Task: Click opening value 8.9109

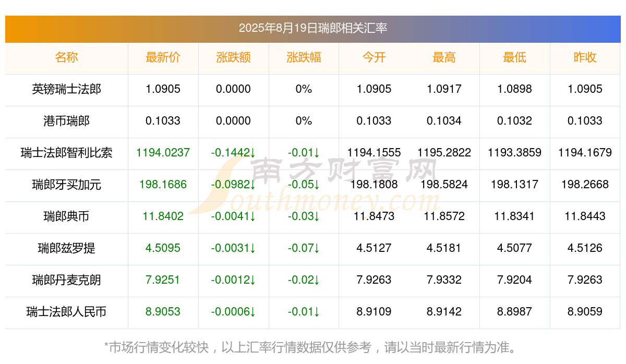Action: (x=374, y=312)
